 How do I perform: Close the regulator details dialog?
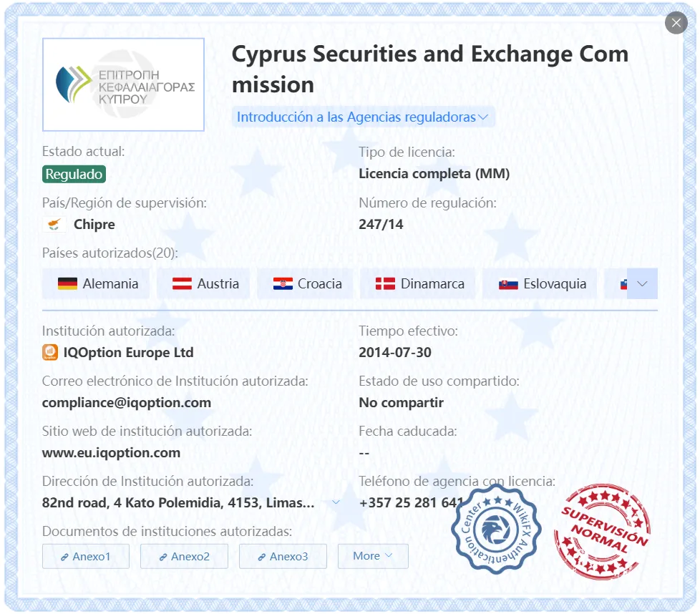tap(676, 23)
